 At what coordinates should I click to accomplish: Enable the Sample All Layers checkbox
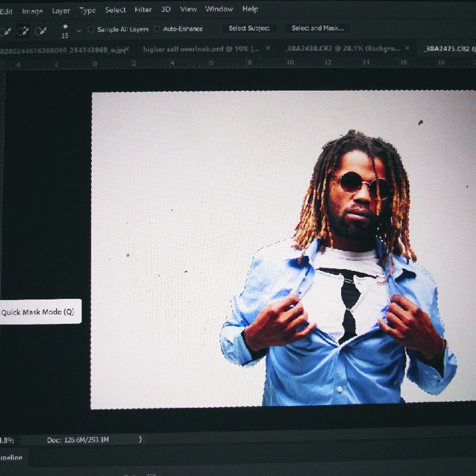click(x=91, y=29)
